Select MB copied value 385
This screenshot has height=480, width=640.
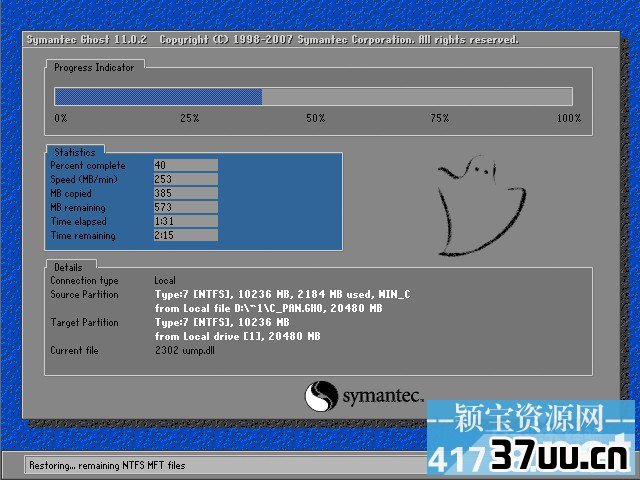coord(186,193)
